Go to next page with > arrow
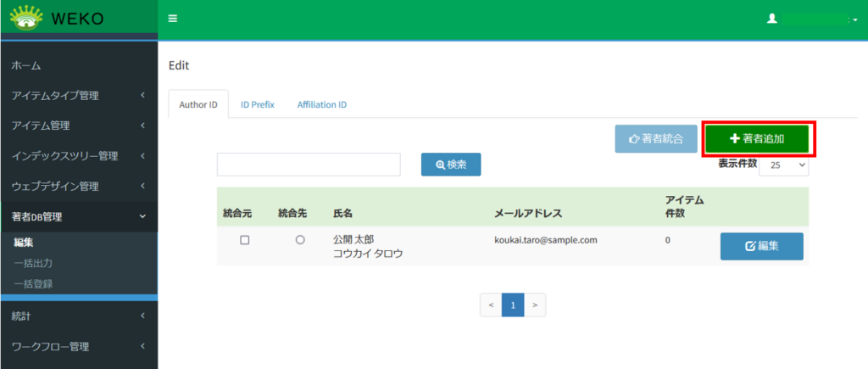Viewport: 868px width, 369px height. click(x=535, y=305)
